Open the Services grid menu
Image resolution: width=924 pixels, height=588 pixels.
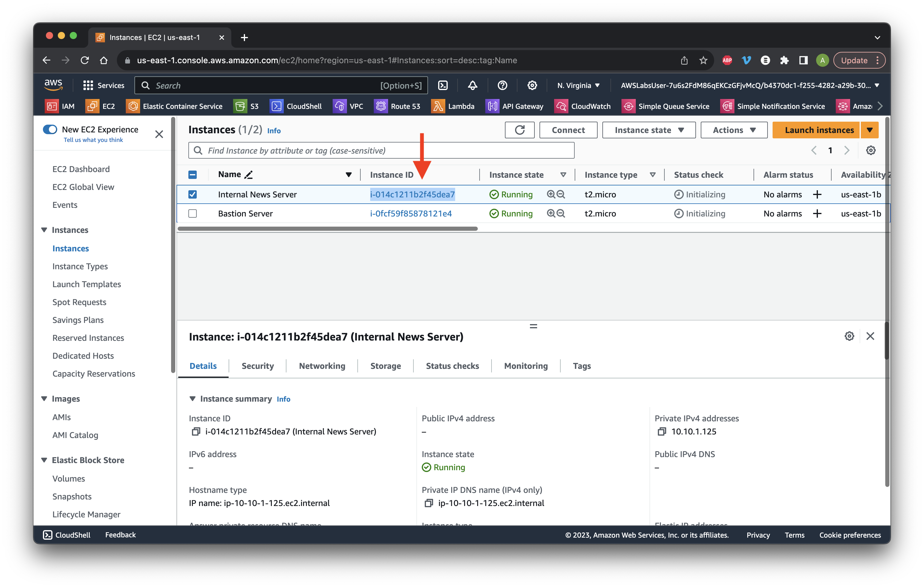coord(104,85)
